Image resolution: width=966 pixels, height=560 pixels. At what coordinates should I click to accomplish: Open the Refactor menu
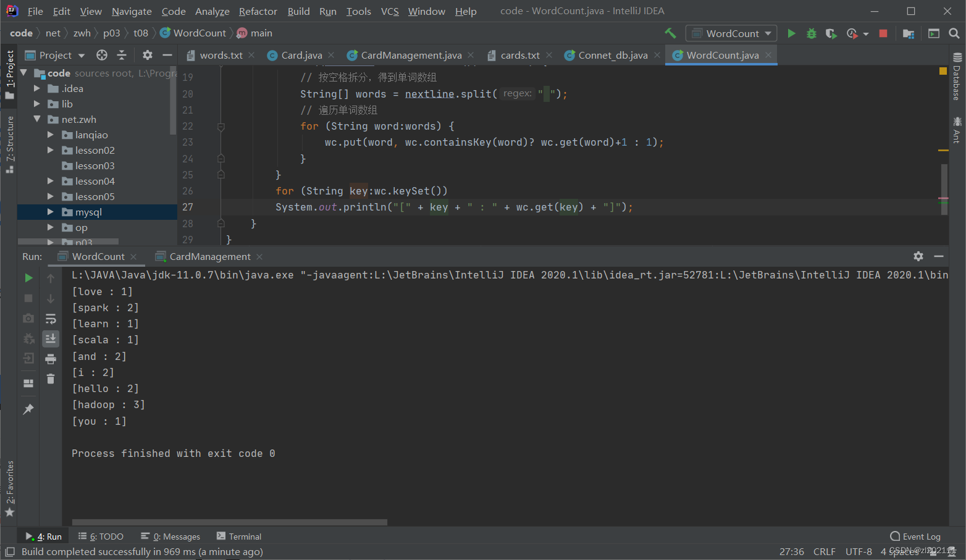258,11
